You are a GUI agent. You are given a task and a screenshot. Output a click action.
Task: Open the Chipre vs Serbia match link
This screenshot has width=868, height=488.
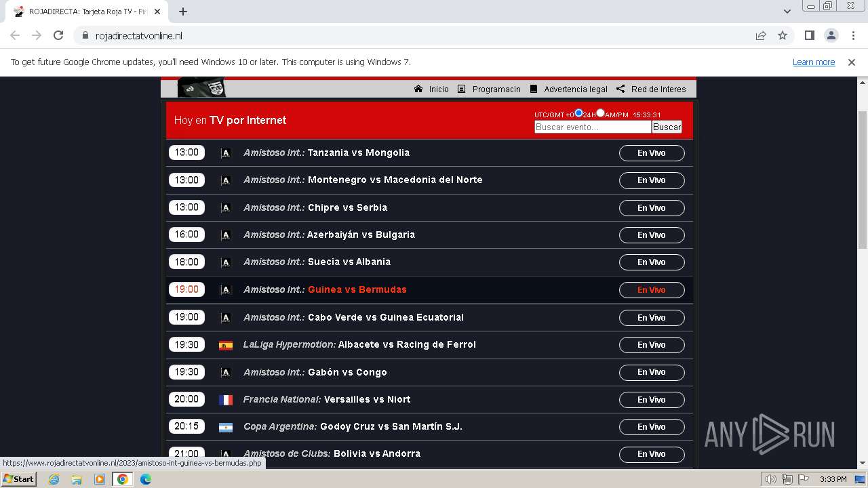(347, 207)
